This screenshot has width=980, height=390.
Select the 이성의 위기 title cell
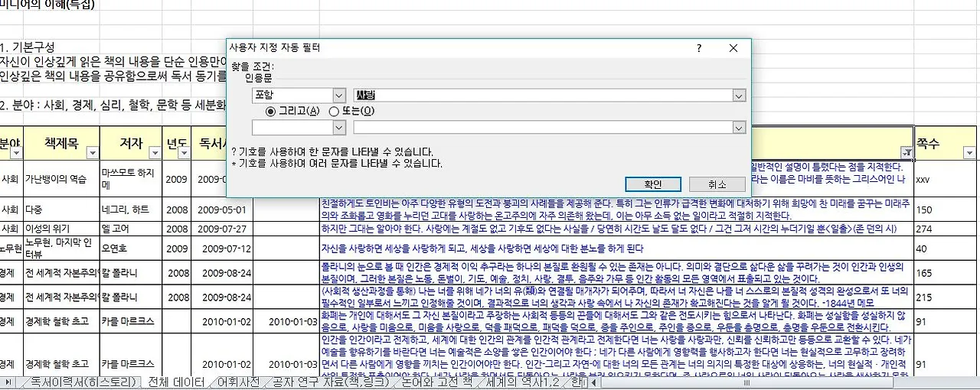pos(61,229)
